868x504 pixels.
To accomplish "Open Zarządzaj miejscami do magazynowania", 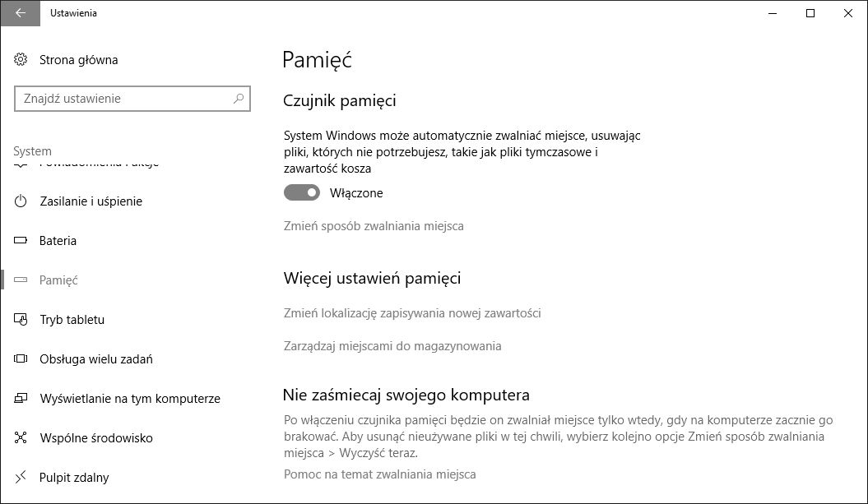I will [392, 346].
